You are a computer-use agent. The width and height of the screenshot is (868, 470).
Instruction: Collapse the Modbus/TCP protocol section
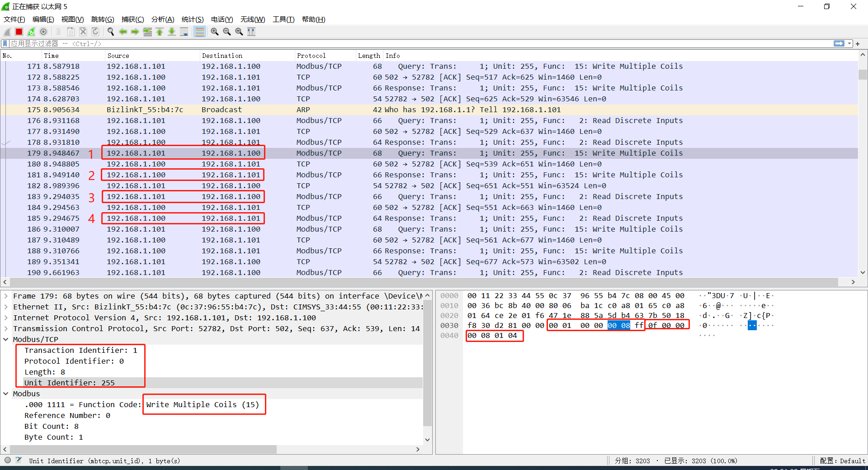coord(6,339)
